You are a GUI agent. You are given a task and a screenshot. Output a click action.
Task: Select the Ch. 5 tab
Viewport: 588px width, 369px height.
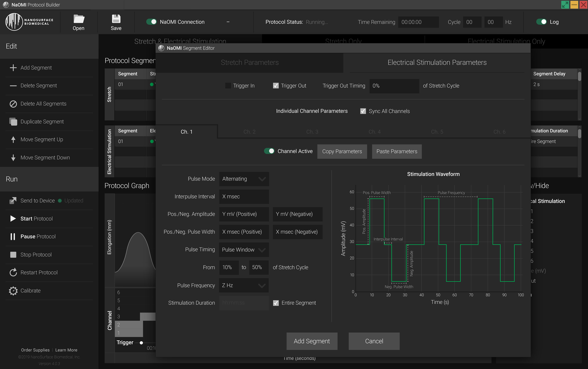pos(437,132)
